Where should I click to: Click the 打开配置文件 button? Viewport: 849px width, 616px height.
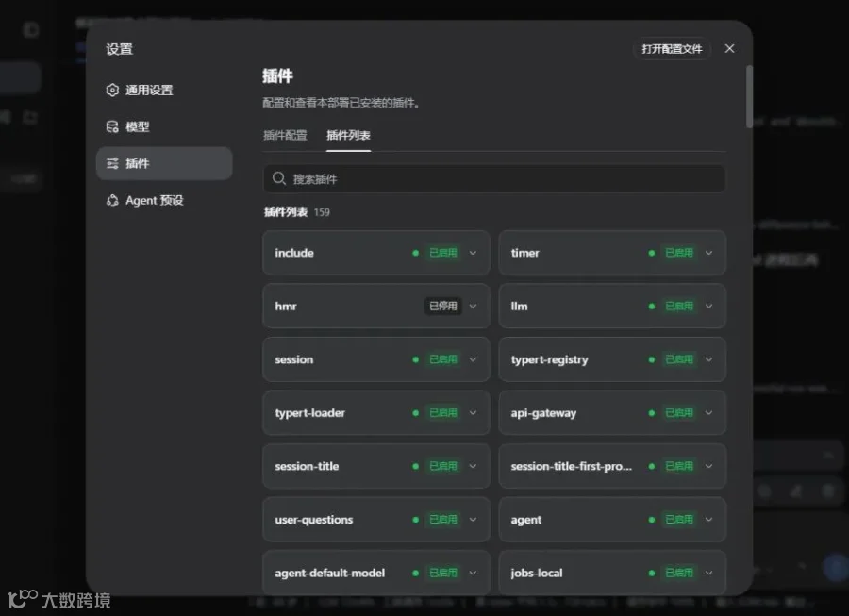point(672,49)
